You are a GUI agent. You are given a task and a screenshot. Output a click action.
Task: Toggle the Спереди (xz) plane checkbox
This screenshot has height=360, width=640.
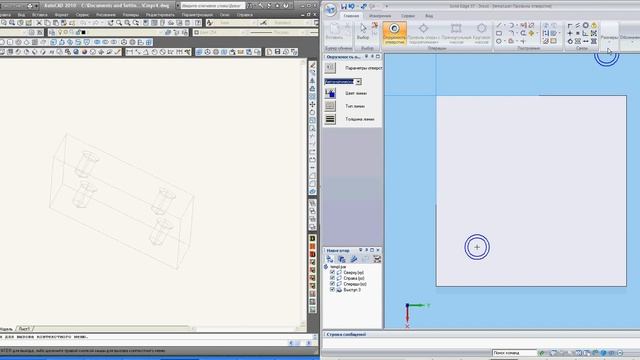pos(332,284)
